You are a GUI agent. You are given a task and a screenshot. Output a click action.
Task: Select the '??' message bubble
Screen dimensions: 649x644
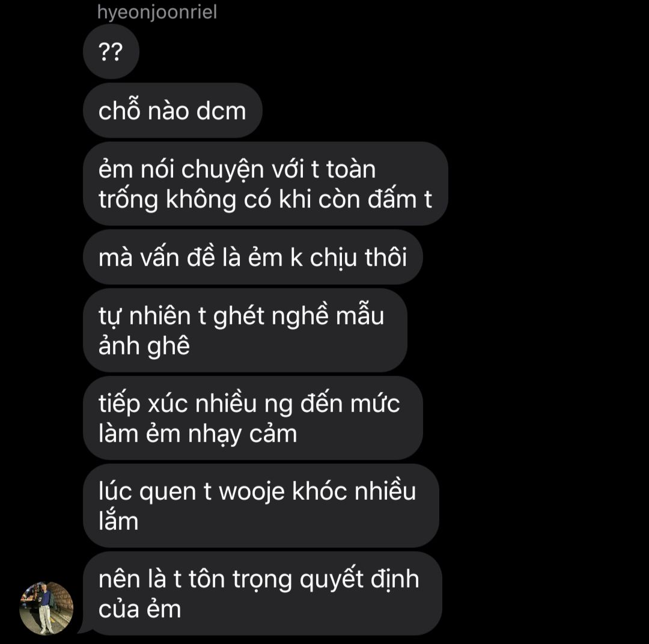click(111, 52)
